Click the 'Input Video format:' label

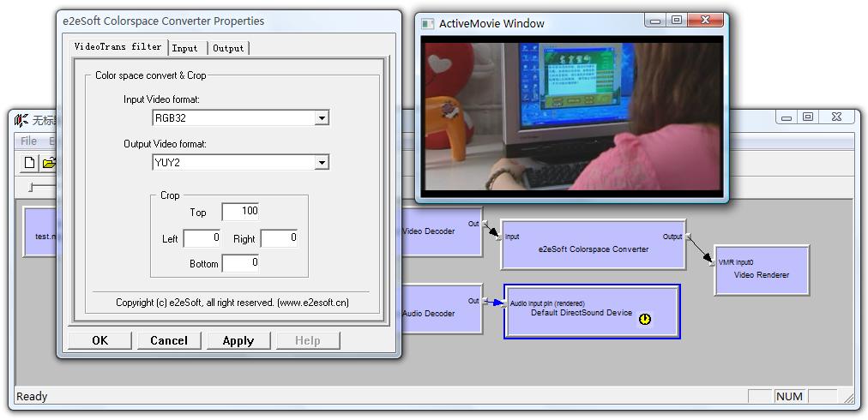click(161, 99)
